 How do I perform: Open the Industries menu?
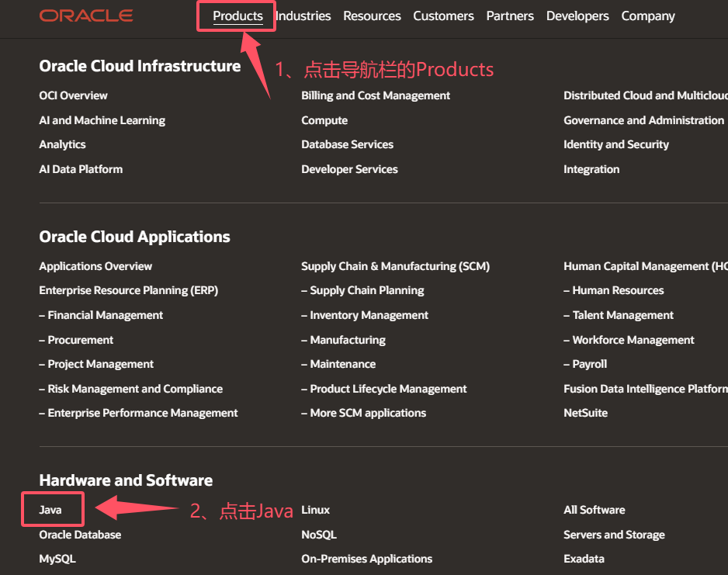tap(303, 16)
